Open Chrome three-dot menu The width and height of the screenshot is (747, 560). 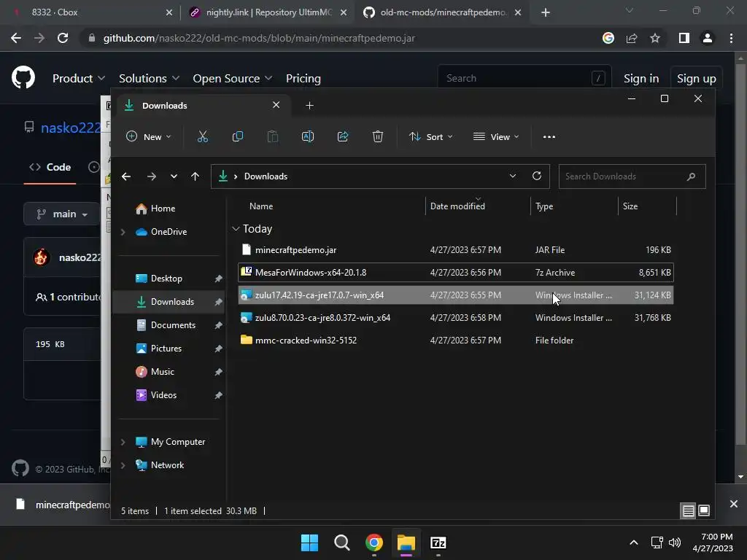tap(731, 38)
